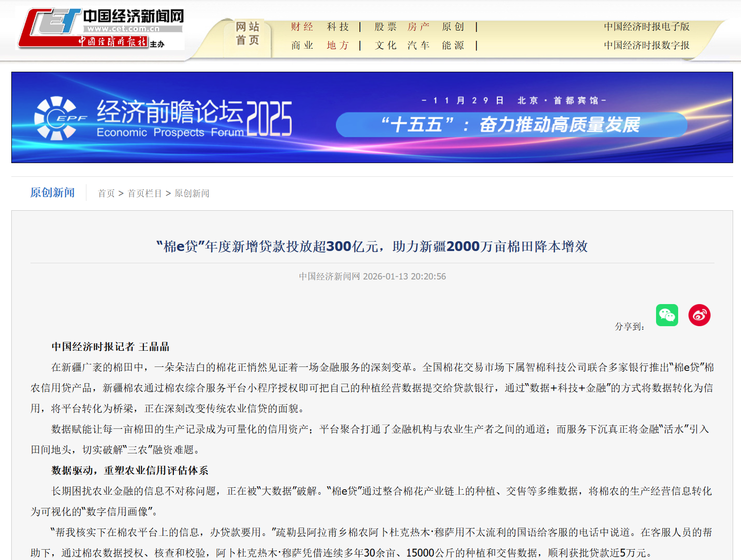Open the 商业 navigation item

pos(302,45)
